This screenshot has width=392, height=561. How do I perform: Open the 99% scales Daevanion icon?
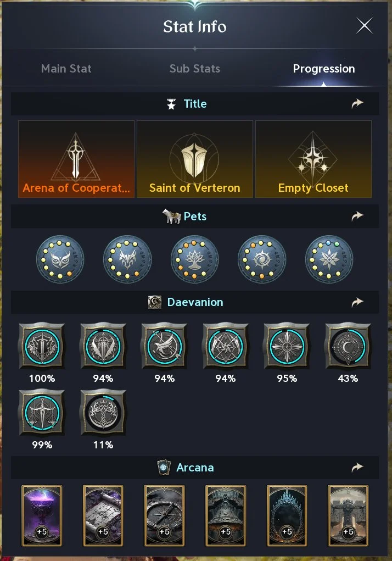tap(42, 413)
